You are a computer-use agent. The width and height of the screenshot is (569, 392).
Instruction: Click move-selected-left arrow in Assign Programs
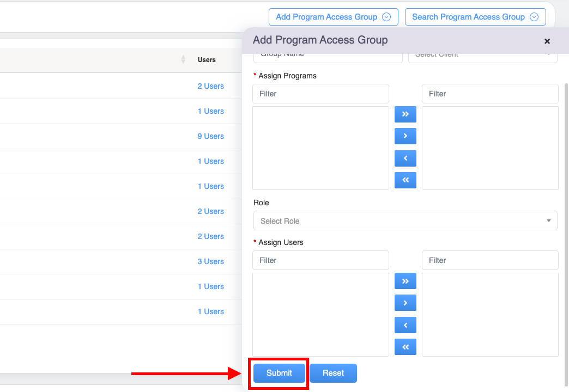405,158
